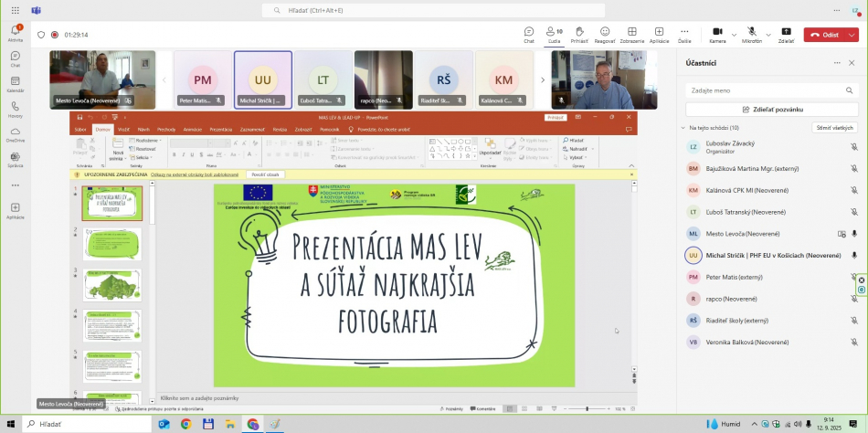This screenshot has width=868, height=433.
Task: Click the Stlmiť všetkých button
Action: point(834,128)
